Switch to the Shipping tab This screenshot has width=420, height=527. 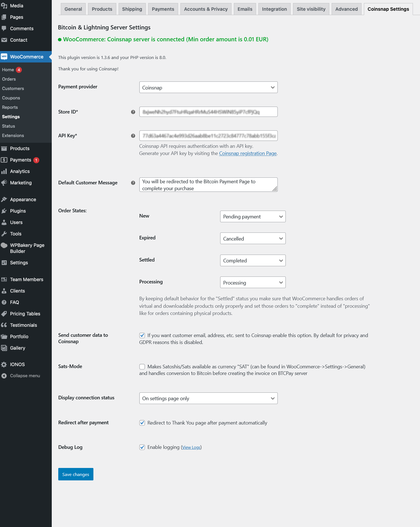click(x=132, y=9)
